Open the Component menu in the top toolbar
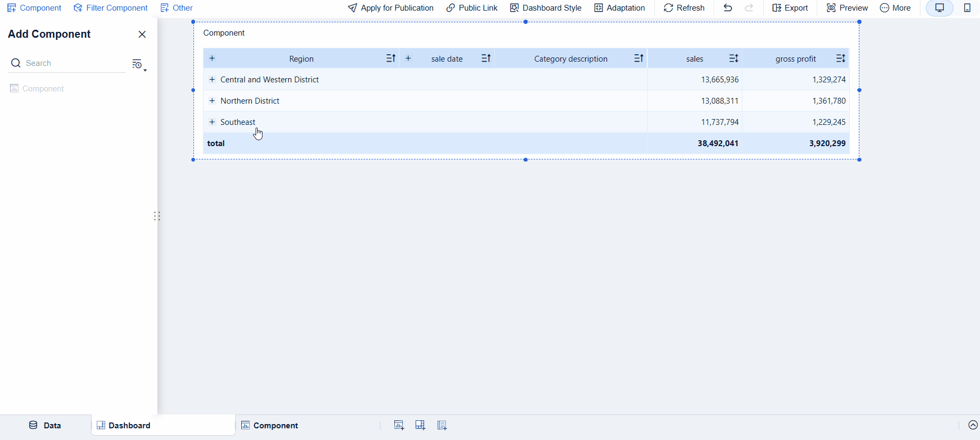 pos(34,8)
